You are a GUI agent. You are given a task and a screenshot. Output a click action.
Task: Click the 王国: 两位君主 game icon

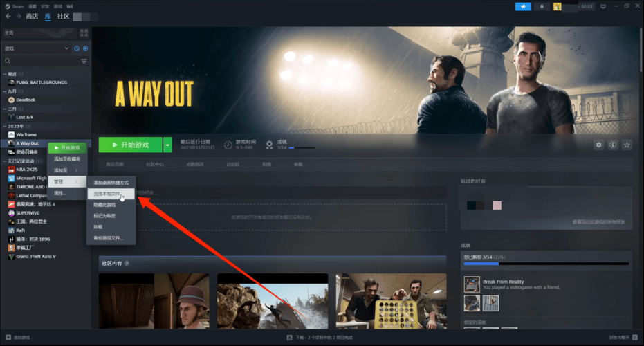pos(11,222)
